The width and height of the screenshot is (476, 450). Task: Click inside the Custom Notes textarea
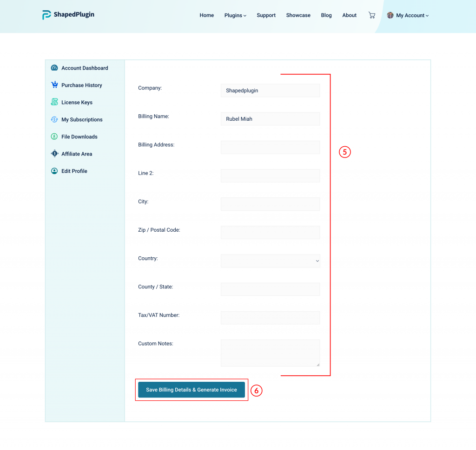tap(270, 353)
